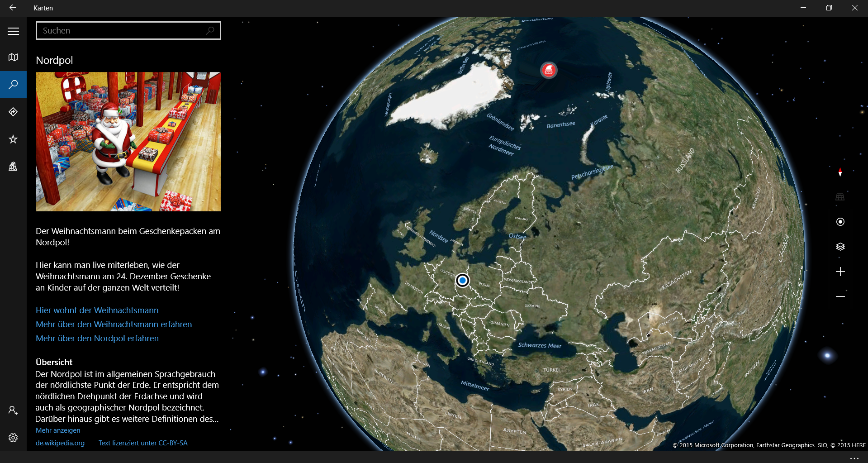Click the Mittelmeer map label

coord(475,386)
